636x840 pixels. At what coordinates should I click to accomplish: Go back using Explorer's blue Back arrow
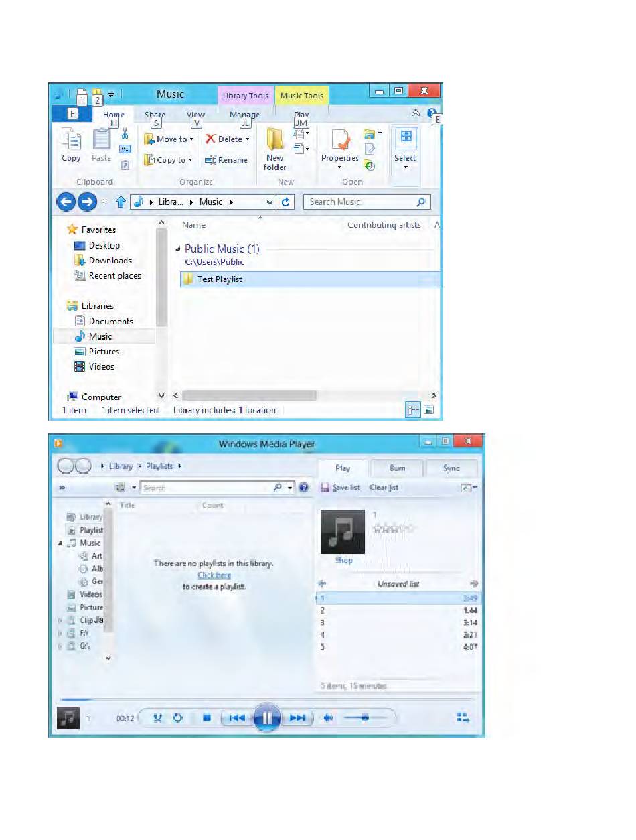coord(66,202)
